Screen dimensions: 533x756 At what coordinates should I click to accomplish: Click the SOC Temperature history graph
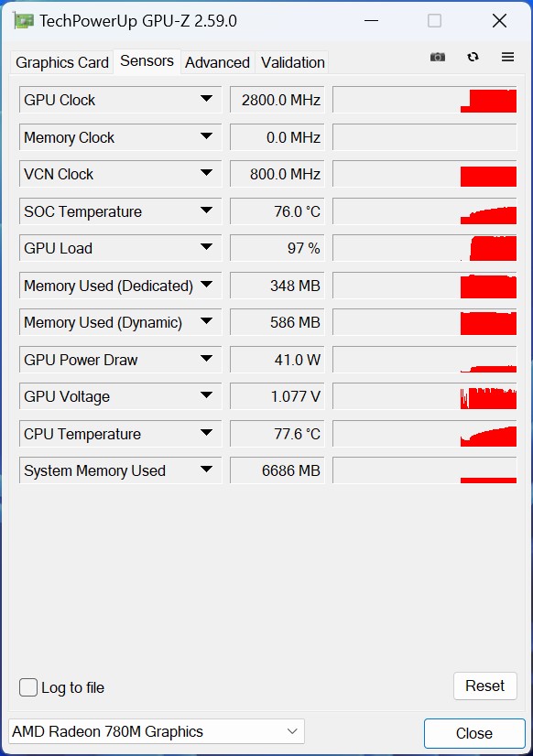click(424, 211)
